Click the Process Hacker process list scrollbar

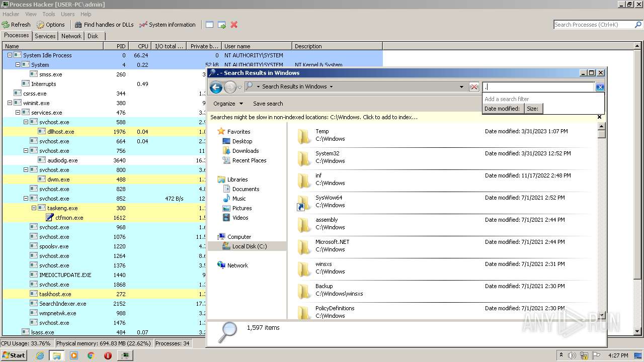tap(638, 189)
